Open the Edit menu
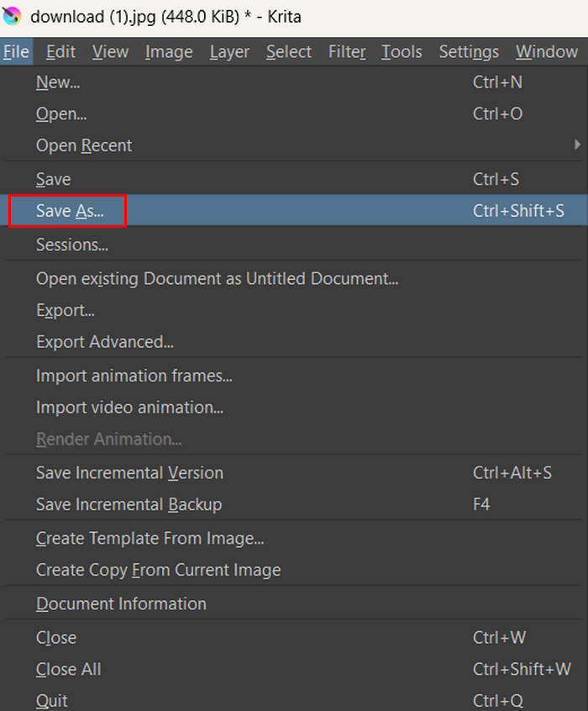The image size is (588, 711). tap(60, 52)
